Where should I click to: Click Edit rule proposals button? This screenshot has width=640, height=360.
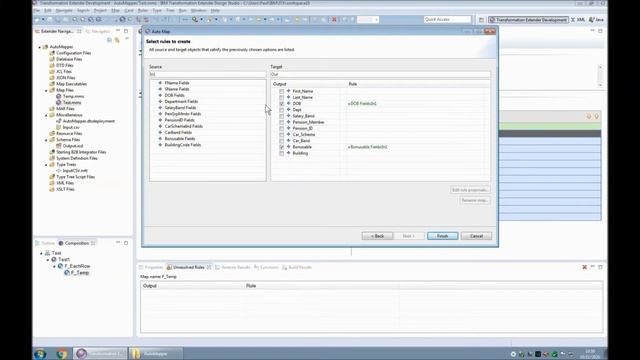470,190
